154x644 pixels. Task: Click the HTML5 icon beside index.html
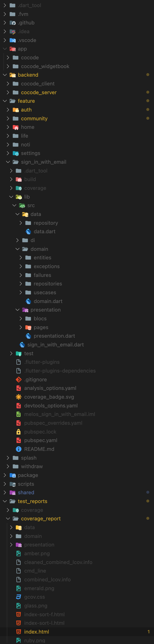pos(19,632)
